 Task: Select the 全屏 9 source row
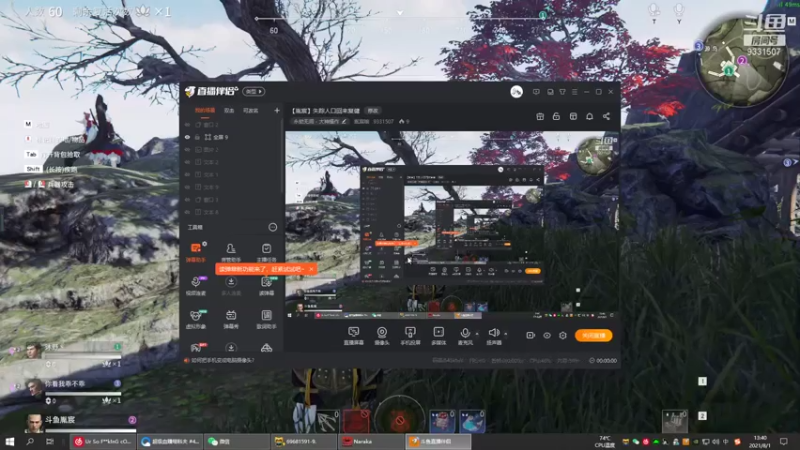pyautogui.click(x=232, y=137)
